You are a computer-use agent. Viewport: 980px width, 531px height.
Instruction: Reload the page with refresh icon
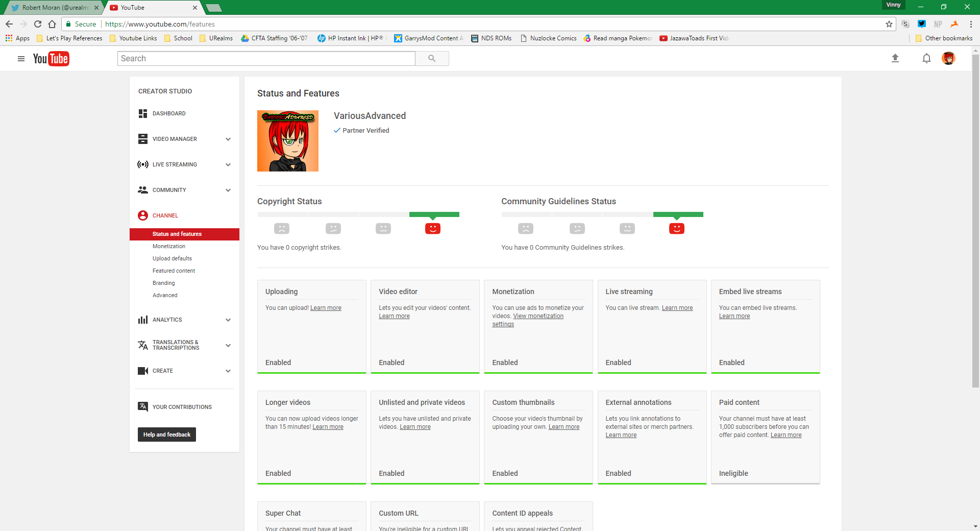click(x=38, y=24)
